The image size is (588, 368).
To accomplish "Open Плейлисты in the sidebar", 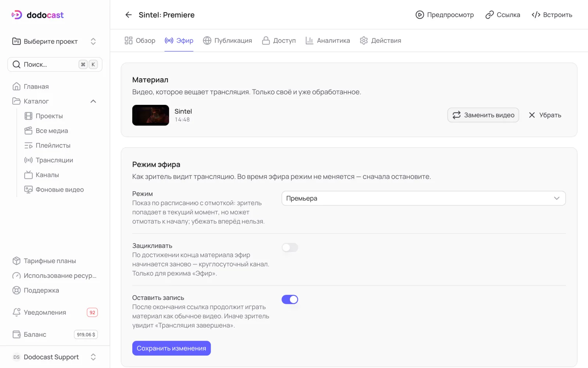I will [61, 145].
